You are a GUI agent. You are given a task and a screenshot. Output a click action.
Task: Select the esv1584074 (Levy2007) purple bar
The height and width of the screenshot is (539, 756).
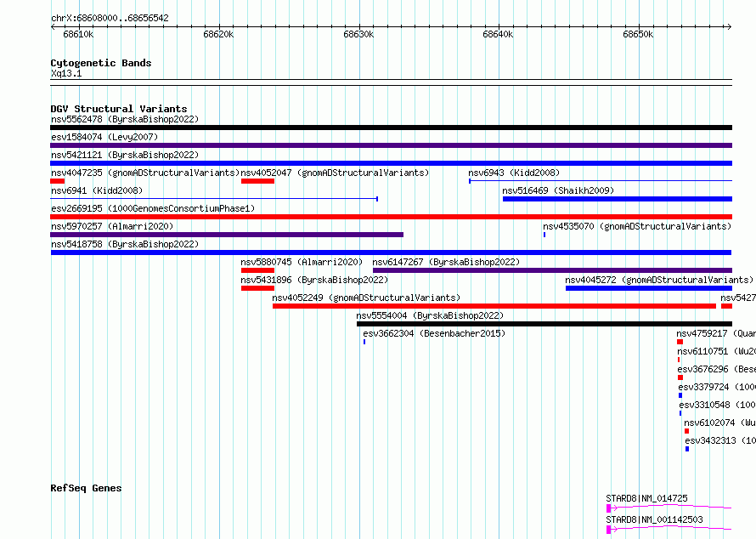[x=391, y=145]
